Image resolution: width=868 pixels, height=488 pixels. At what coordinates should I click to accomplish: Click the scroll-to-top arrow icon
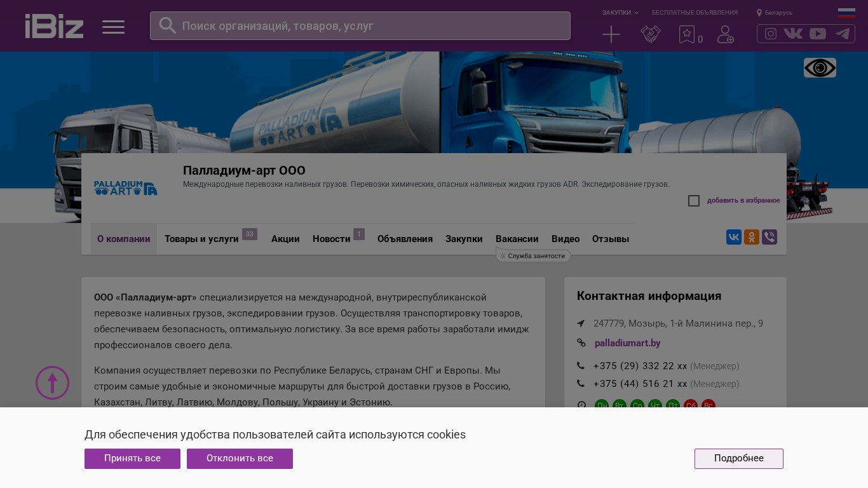[x=53, y=383]
